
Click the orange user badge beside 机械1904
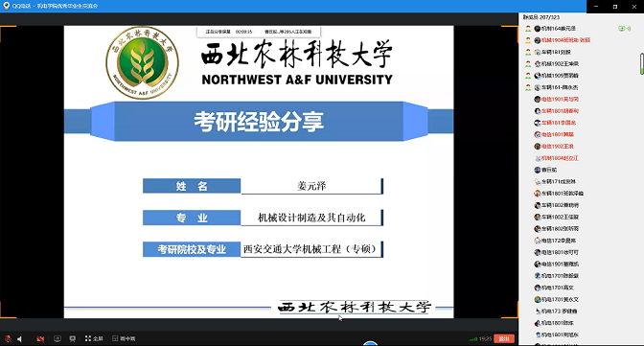pyautogui.click(x=528, y=40)
